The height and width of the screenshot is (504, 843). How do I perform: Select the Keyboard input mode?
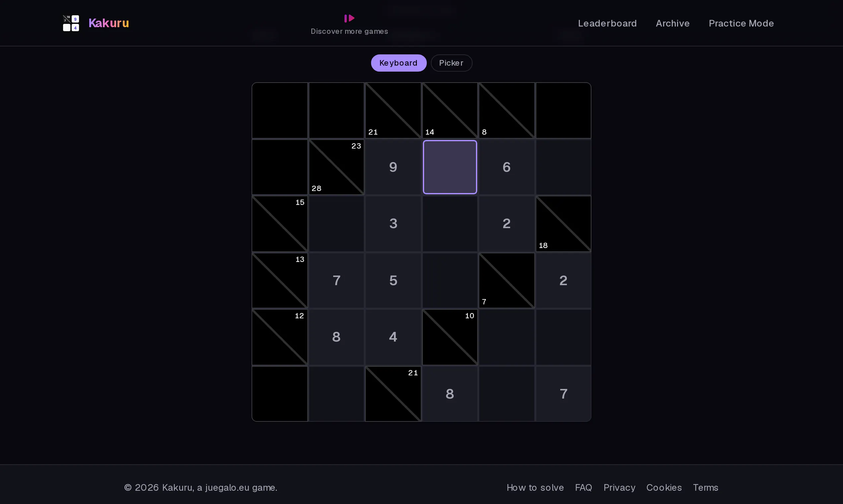click(399, 63)
